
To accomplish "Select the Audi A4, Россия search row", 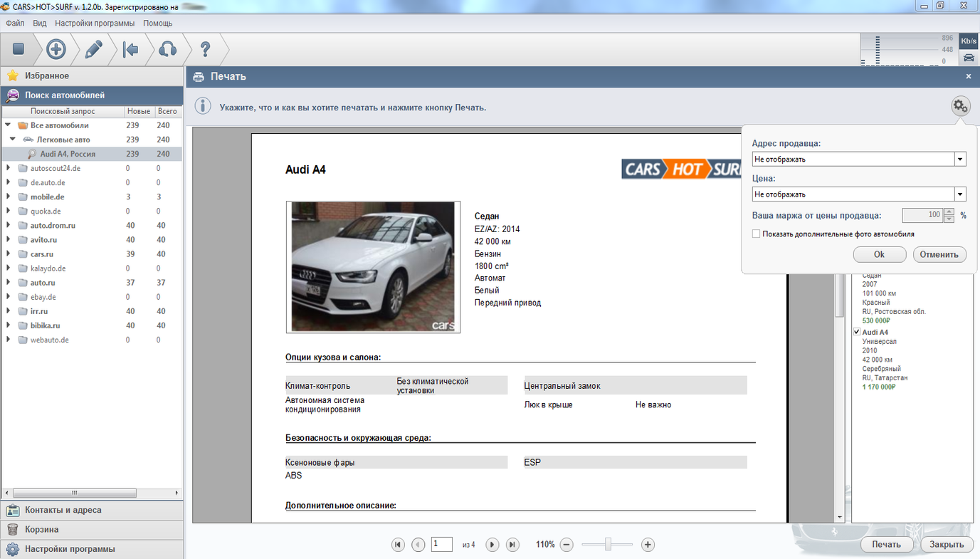I will point(92,154).
